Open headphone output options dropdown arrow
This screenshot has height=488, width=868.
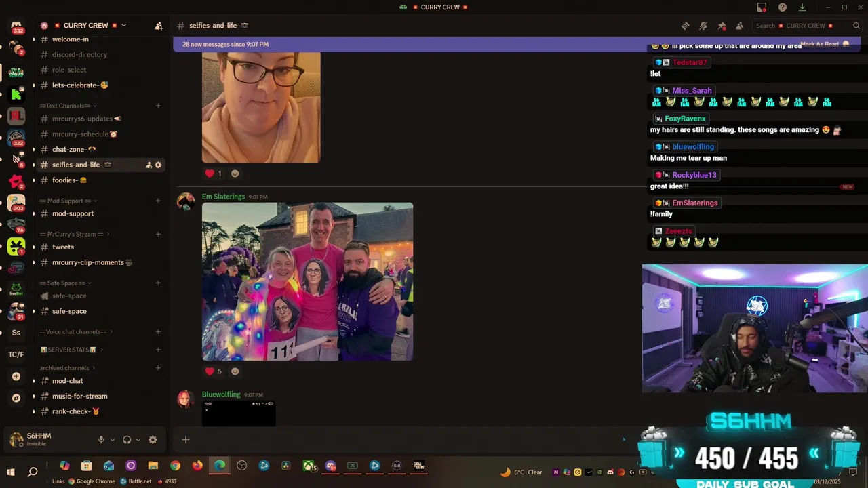click(138, 439)
